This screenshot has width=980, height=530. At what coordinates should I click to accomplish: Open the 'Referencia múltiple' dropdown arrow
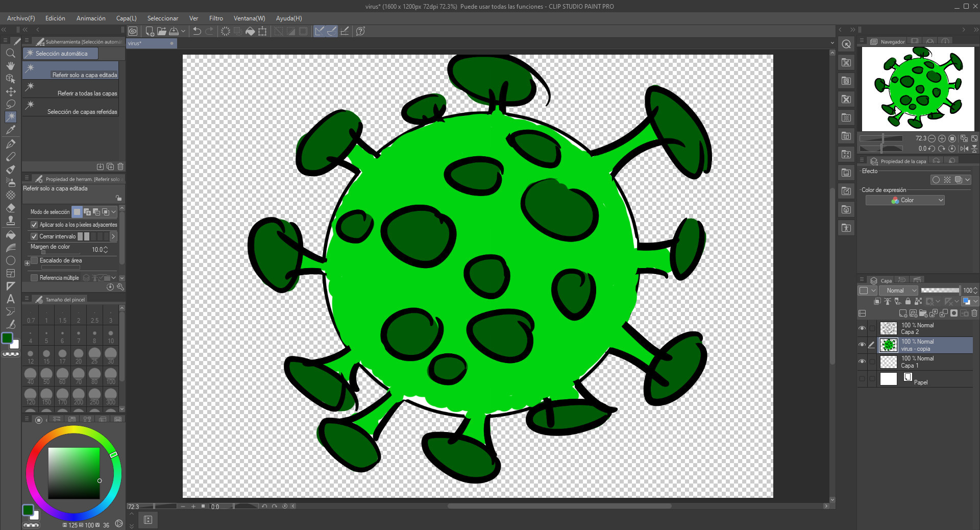coord(113,278)
